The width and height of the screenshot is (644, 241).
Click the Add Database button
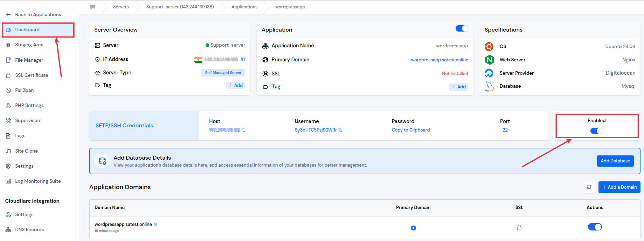(x=615, y=161)
